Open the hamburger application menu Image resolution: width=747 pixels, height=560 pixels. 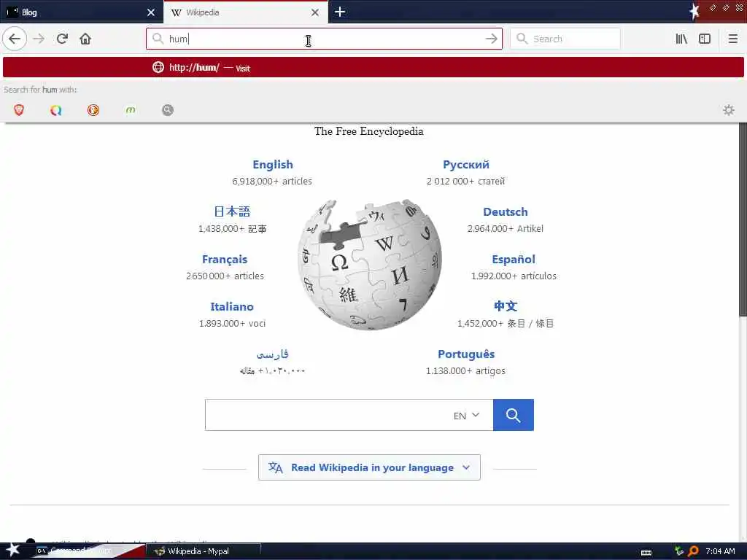point(732,39)
